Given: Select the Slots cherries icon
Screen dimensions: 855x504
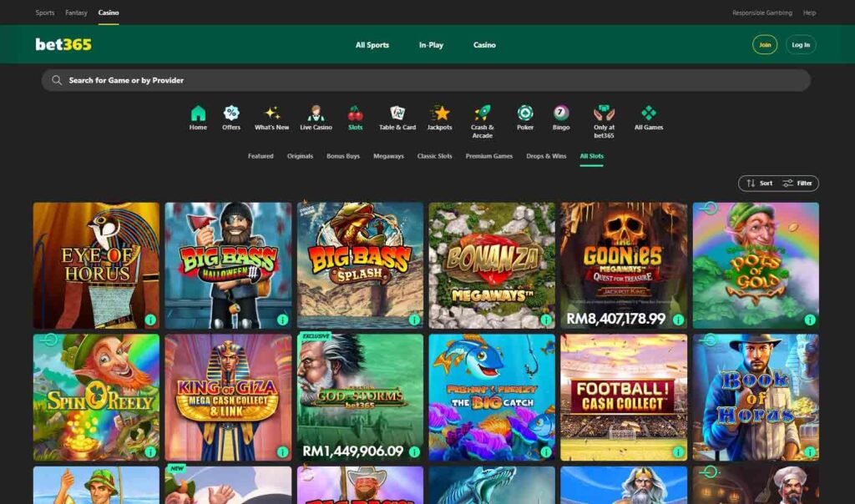Looking at the screenshot, I should tap(355, 113).
